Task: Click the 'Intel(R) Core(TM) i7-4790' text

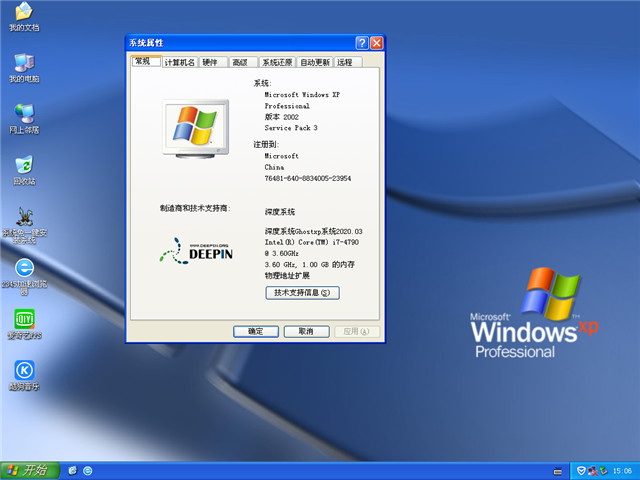Action: tap(312, 242)
